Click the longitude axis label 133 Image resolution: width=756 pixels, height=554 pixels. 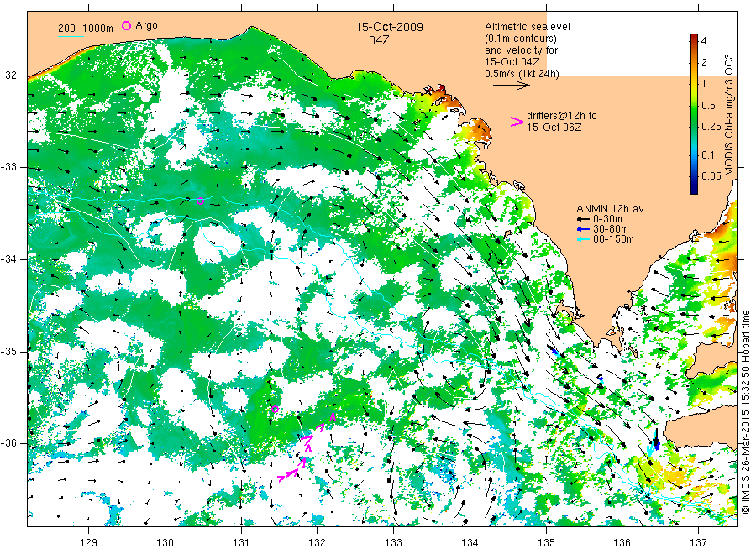coord(393,543)
